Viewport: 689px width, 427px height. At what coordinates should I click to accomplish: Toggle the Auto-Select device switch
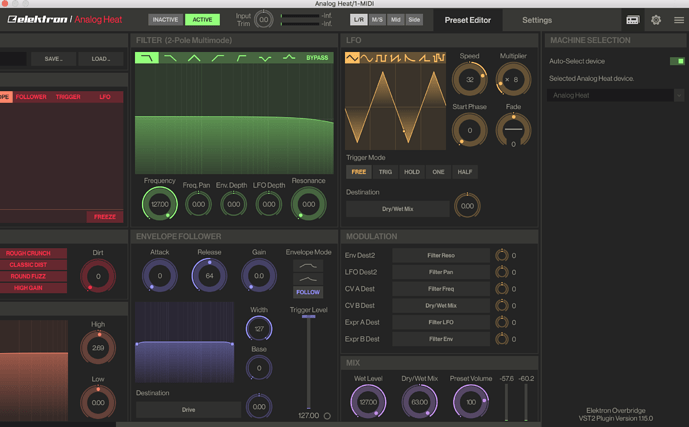pyautogui.click(x=677, y=61)
